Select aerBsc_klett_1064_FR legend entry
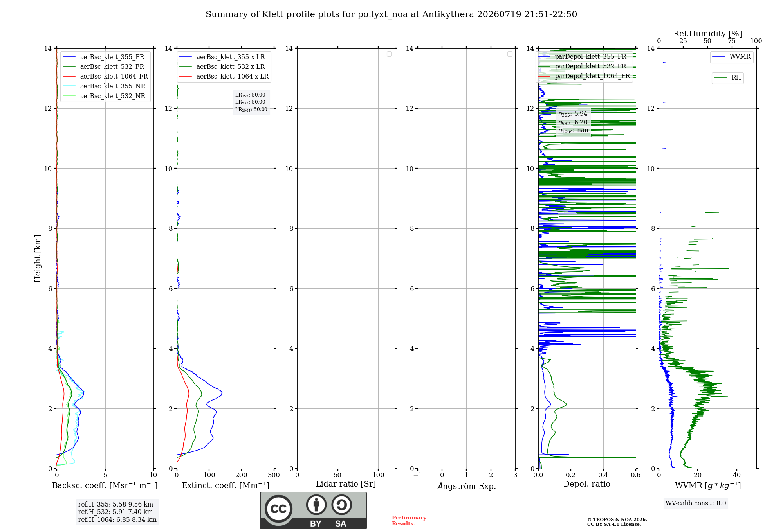Viewport: 783px width, 532px height. click(x=105, y=77)
